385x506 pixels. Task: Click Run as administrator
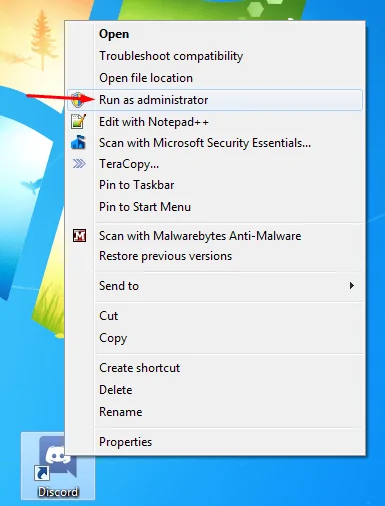coord(215,100)
